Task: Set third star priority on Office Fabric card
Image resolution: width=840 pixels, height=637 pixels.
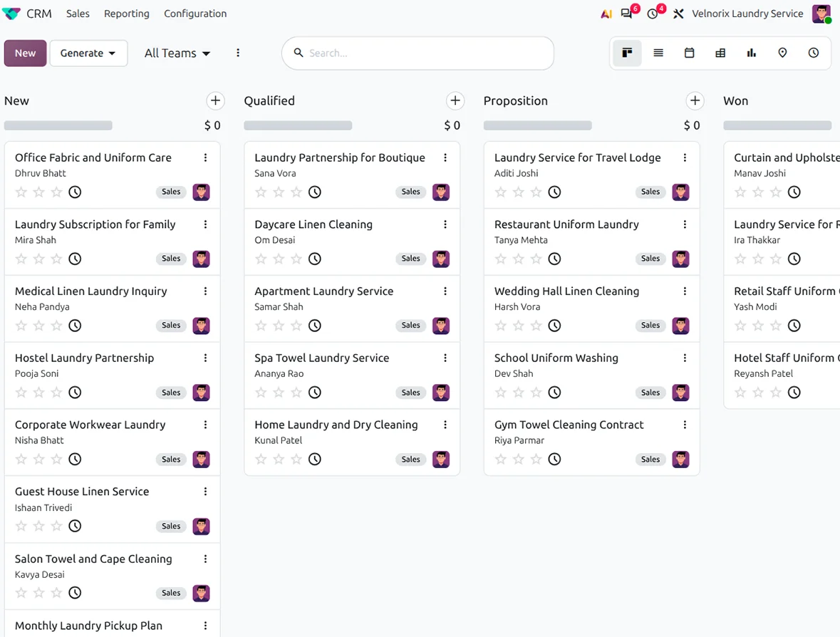Action: (x=56, y=192)
